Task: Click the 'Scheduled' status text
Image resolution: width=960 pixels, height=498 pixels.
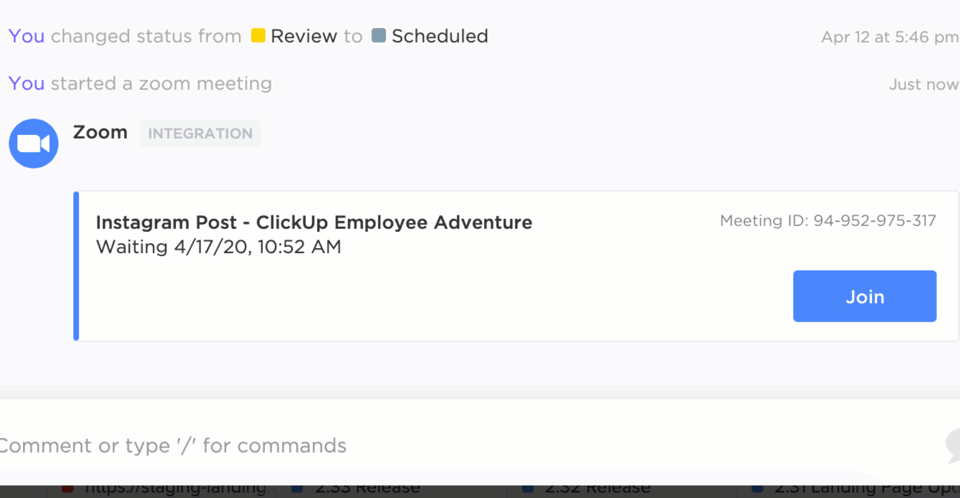Action: pyautogui.click(x=439, y=36)
